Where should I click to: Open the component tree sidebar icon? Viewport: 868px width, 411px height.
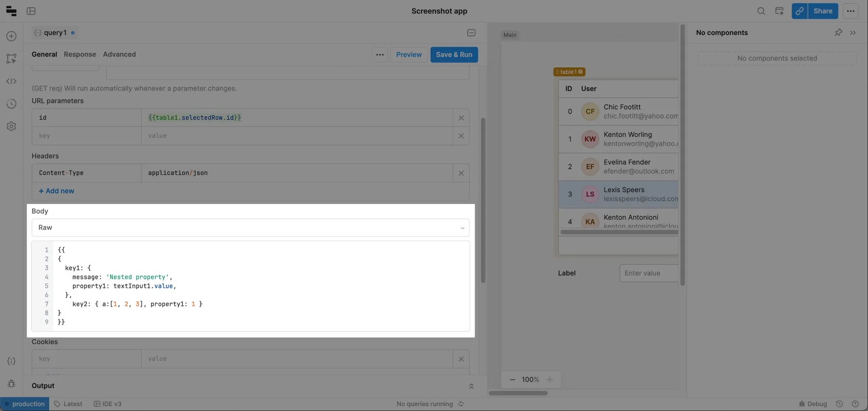tap(12, 58)
